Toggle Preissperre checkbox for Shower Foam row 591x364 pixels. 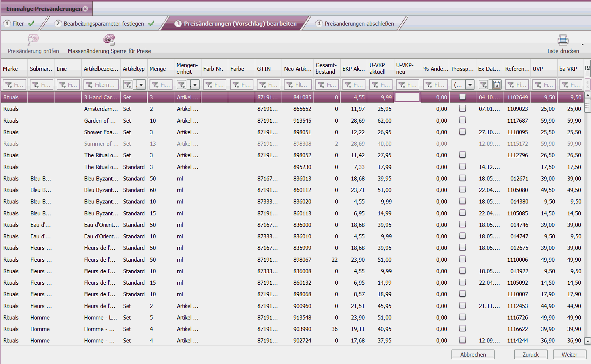(x=462, y=132)
